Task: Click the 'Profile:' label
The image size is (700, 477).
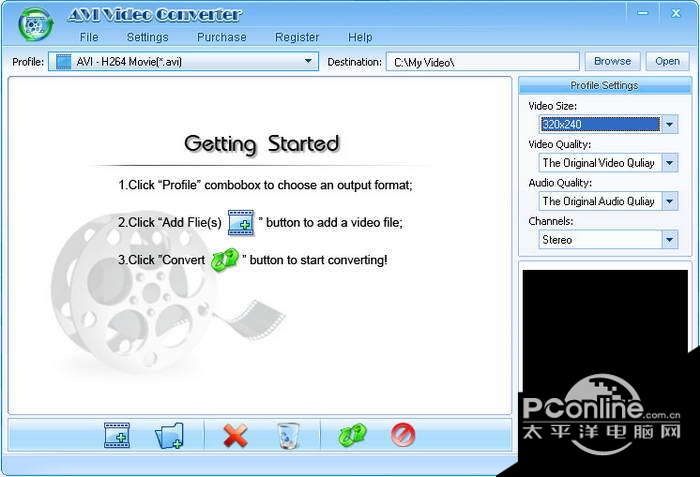Action: click(x=28, y=62)
